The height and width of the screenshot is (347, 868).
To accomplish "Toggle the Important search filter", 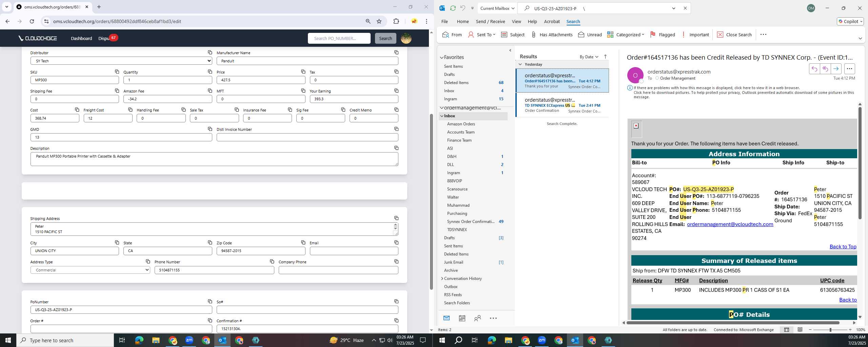I will tap(695, 35).
